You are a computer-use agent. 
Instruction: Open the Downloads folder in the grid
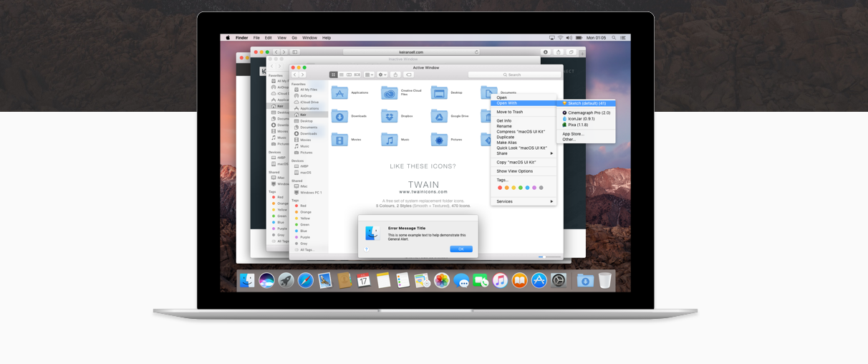click(x=339, y=116)
